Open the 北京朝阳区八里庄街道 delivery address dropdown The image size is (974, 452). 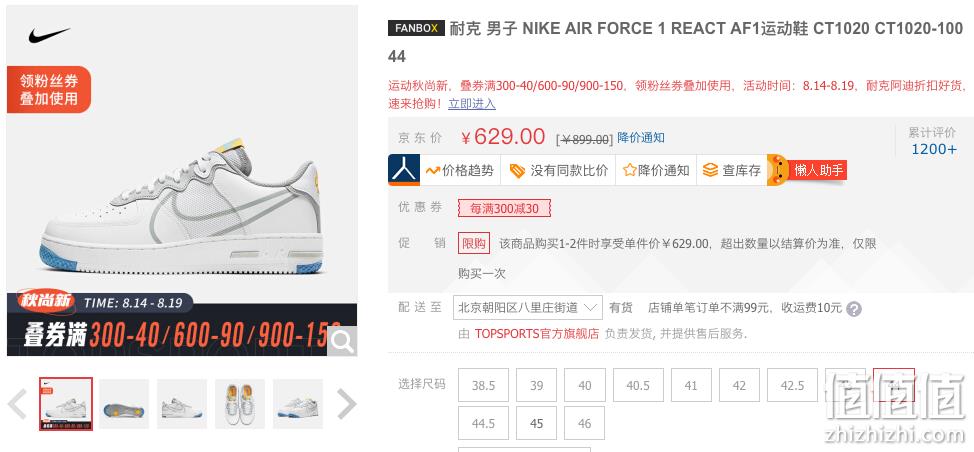pos(528,307)
